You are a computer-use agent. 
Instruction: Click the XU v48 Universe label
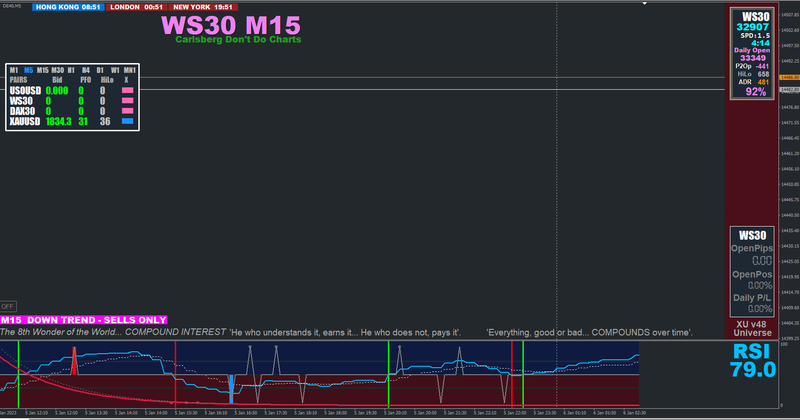752,329
